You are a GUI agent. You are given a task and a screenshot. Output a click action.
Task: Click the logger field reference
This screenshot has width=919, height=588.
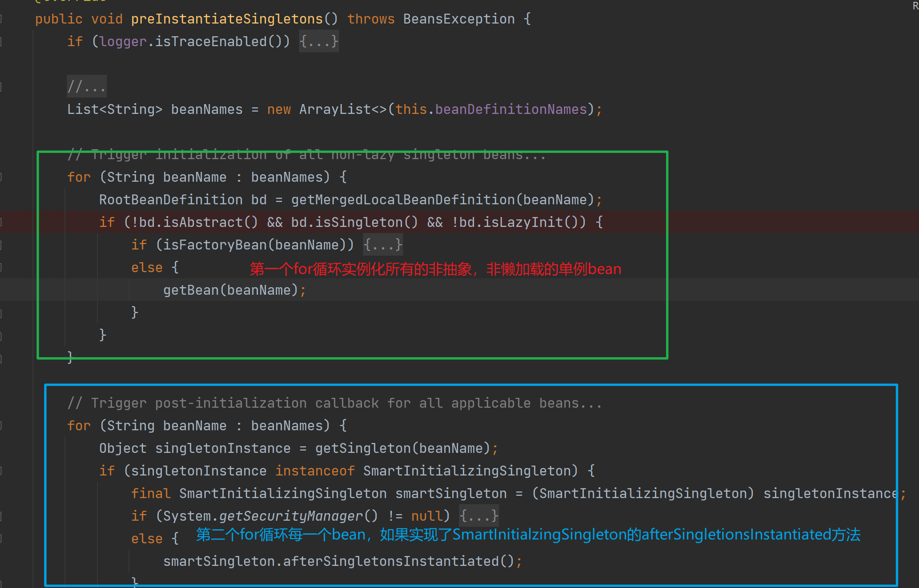click(x=123, y=41)
